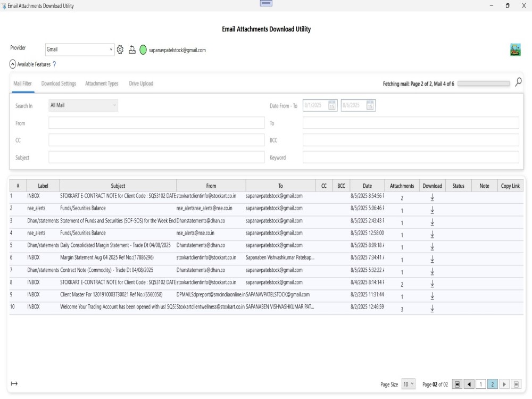Viewport: 532px width, 399px height.
Task: Open the settings gear next to Provider
Action: coord(120,50)
